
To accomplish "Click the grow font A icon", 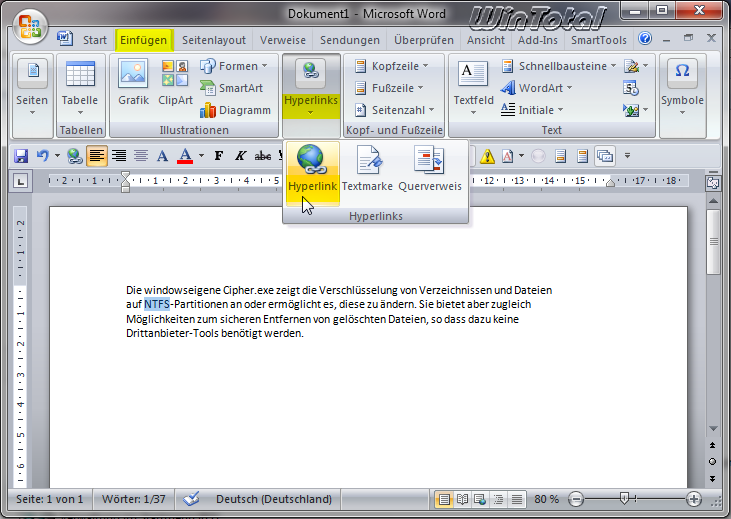I will [x=162, y=156].
